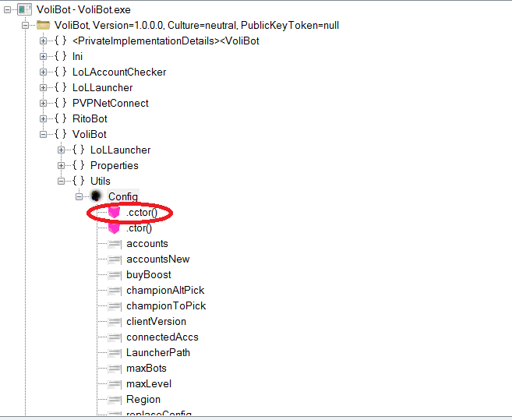Click the folder icon beside VoliBot Version=1.0.0.0
512x420 pixels.
tap(43, 25)
